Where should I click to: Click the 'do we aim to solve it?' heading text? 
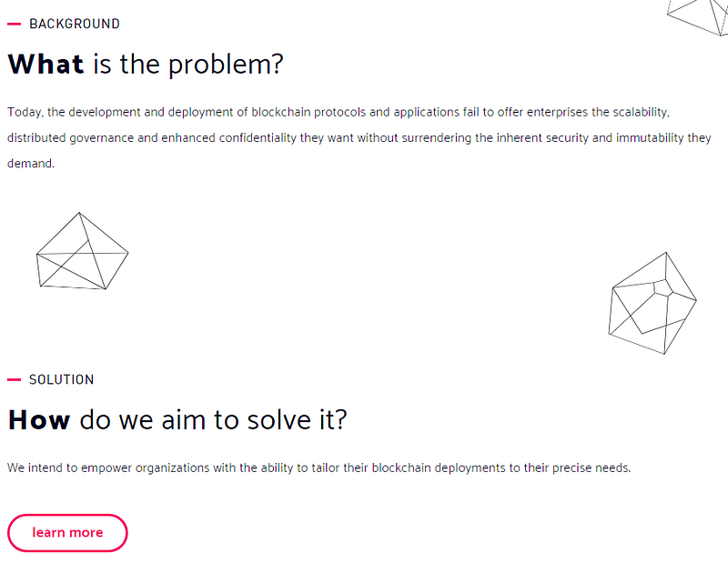(x=213, y=419)
